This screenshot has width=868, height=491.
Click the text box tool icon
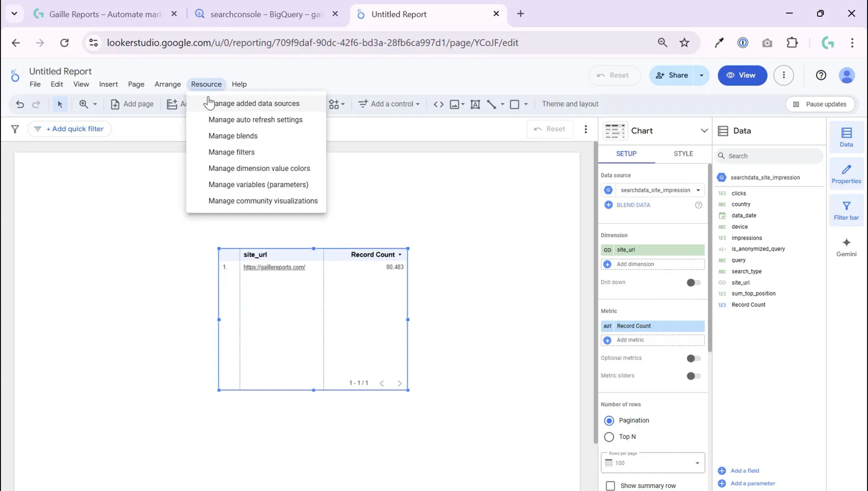tap(475, 104)
